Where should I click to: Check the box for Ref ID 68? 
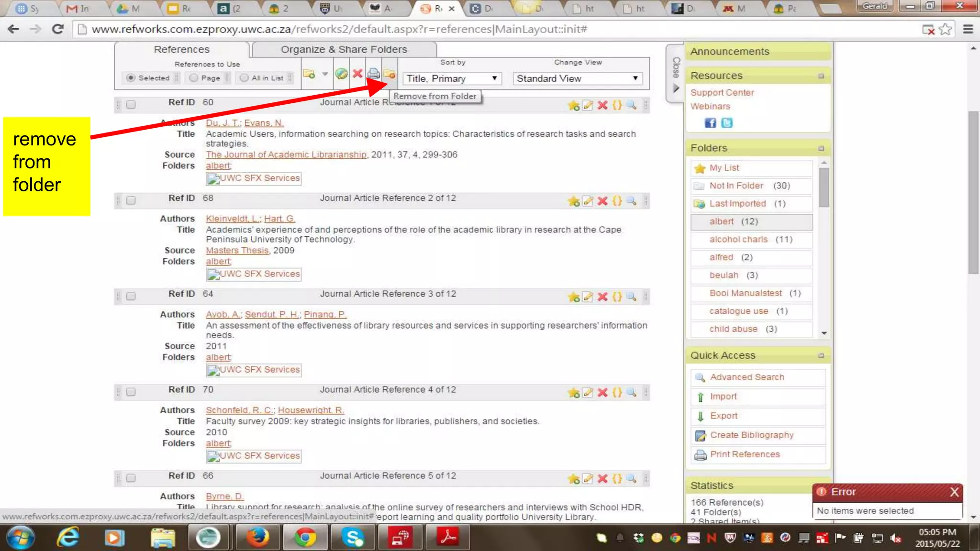click(131, 200)
